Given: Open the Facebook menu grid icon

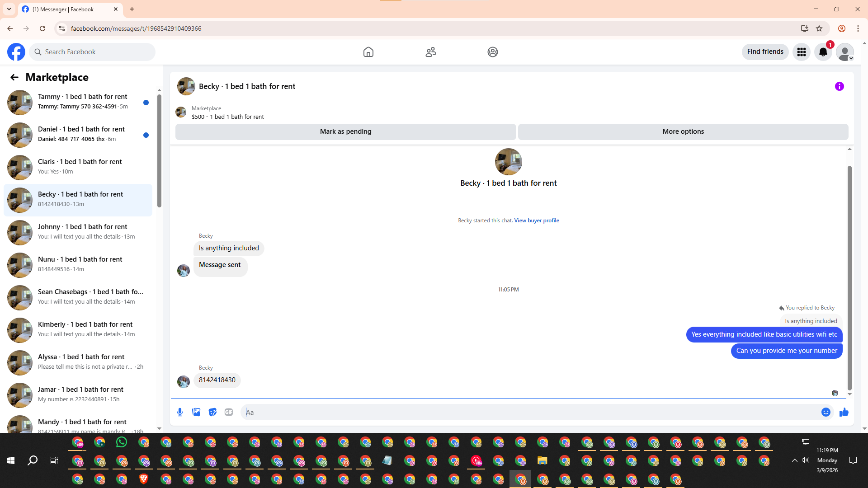Looking at the screenshot, I should click(x=801, y=52).
